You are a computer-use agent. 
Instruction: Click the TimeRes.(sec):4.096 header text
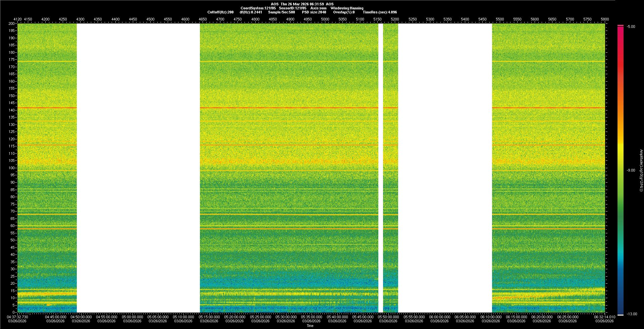tap(380, 12)
